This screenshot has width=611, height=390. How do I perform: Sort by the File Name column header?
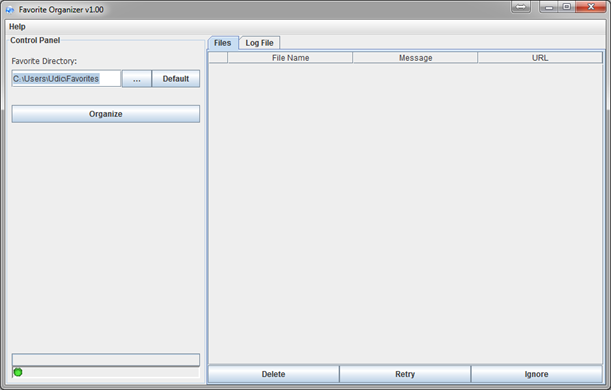coord(290,58)
